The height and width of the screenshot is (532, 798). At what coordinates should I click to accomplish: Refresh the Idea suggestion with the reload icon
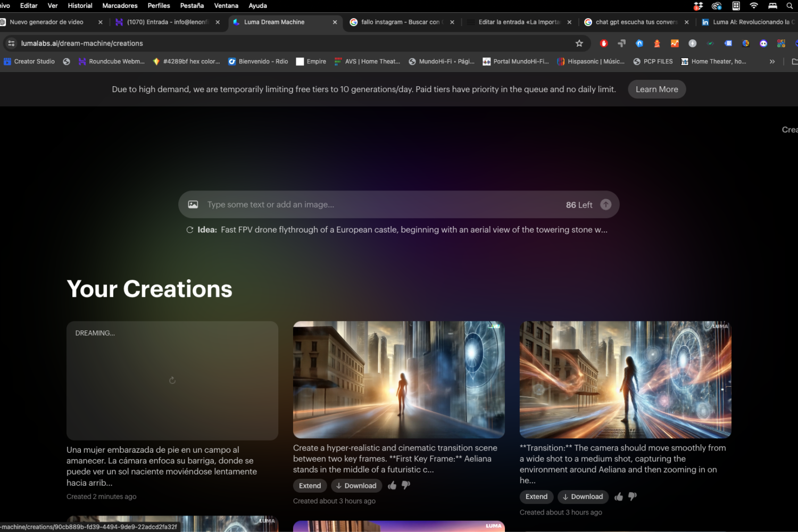(x=190, y=230)
